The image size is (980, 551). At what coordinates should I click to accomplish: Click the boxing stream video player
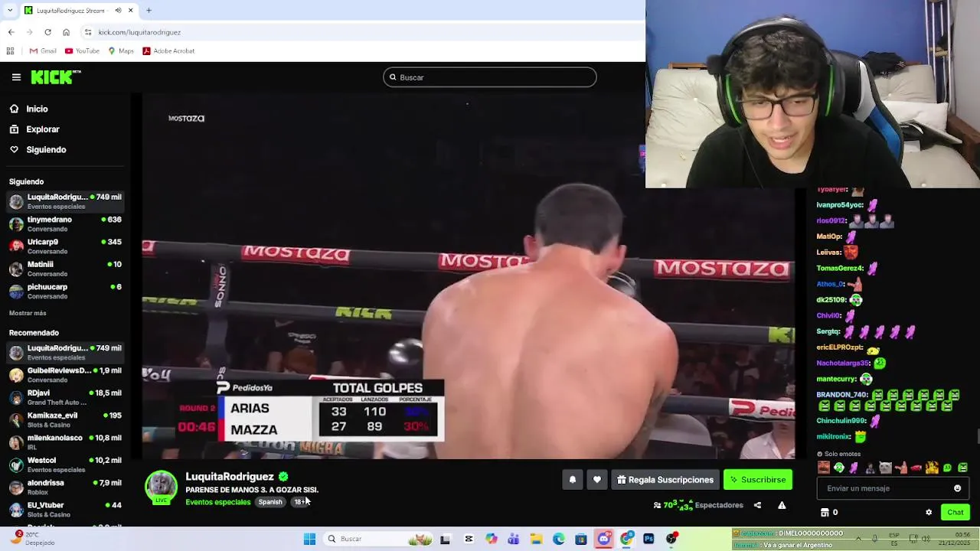(468, 276)
